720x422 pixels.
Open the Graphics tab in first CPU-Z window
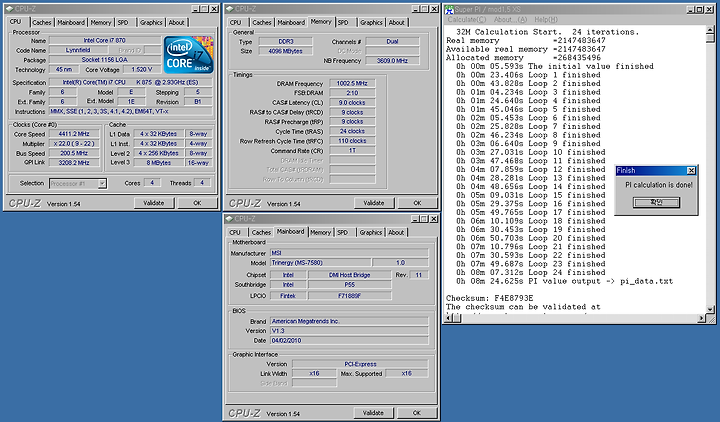(x=151, y=22)
